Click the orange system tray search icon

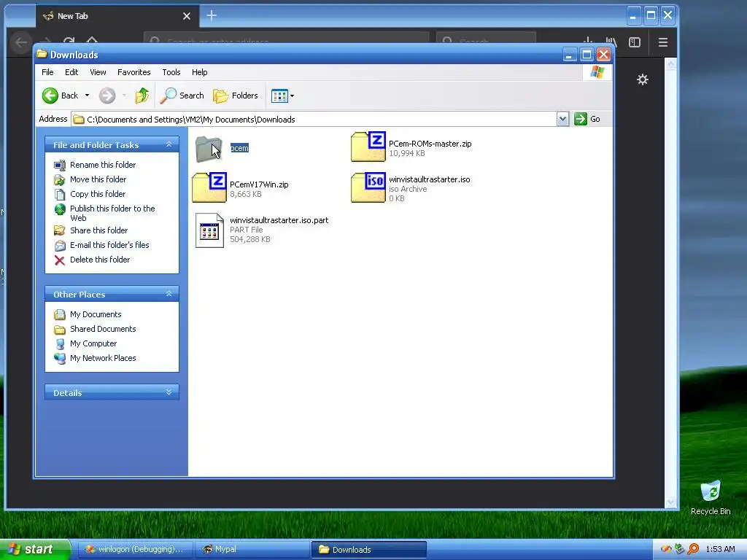(693, 550)
